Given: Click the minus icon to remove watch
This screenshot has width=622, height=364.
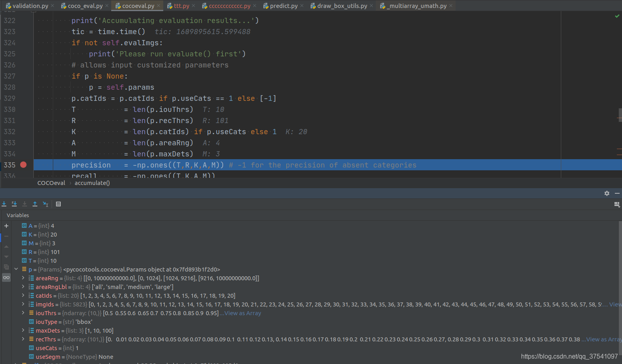Looking at the screenshot, I should coord(6,236).
